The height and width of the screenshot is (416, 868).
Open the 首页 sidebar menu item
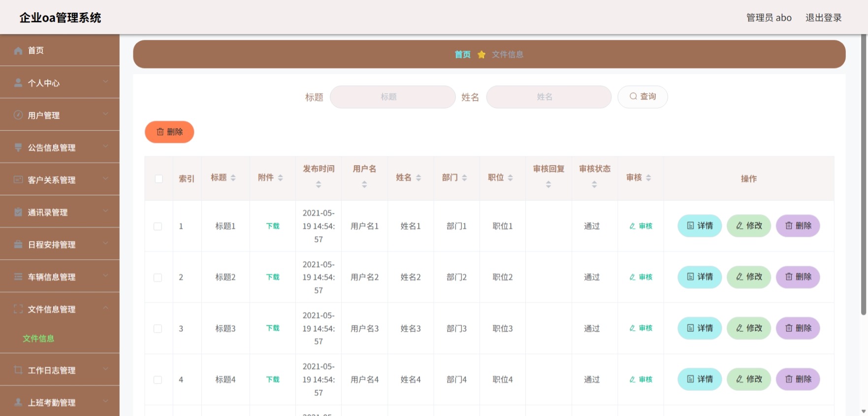(60, 50)
